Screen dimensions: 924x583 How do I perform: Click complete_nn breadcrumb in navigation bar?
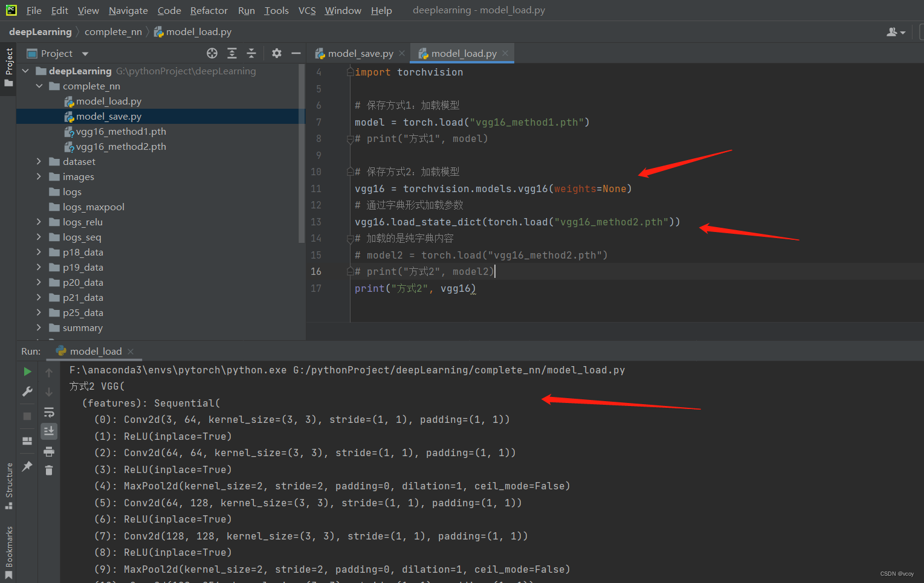tap(113, 32)
